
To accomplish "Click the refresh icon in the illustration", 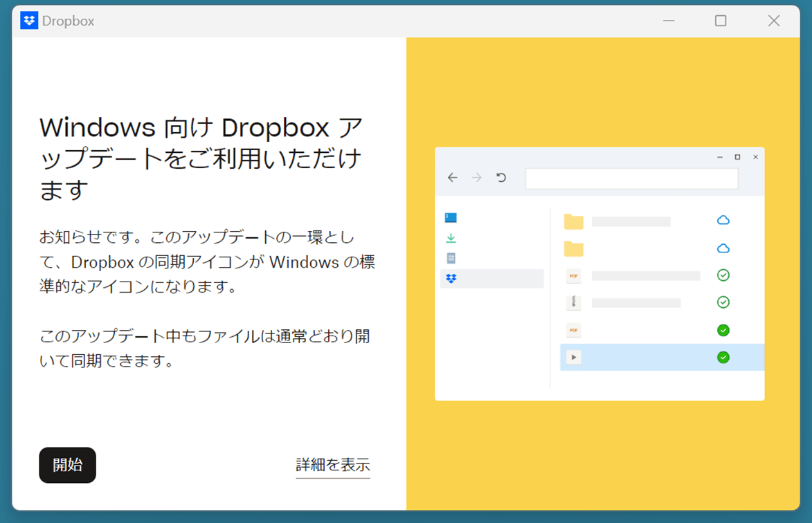I will [501, 178].
